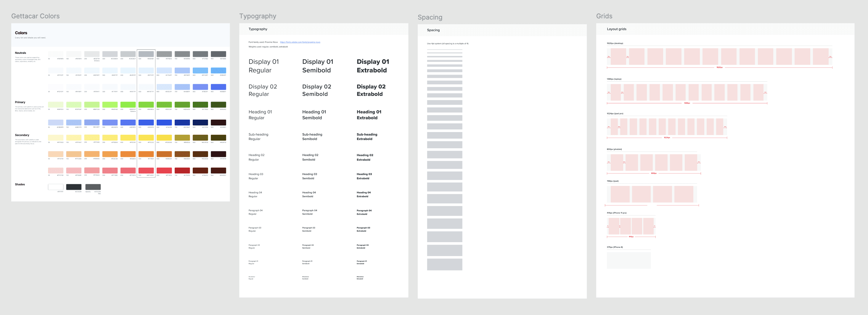Select the 'Heading 01 Semibold' text sample
Screen dimensions: 868x315
pos(314,115)
